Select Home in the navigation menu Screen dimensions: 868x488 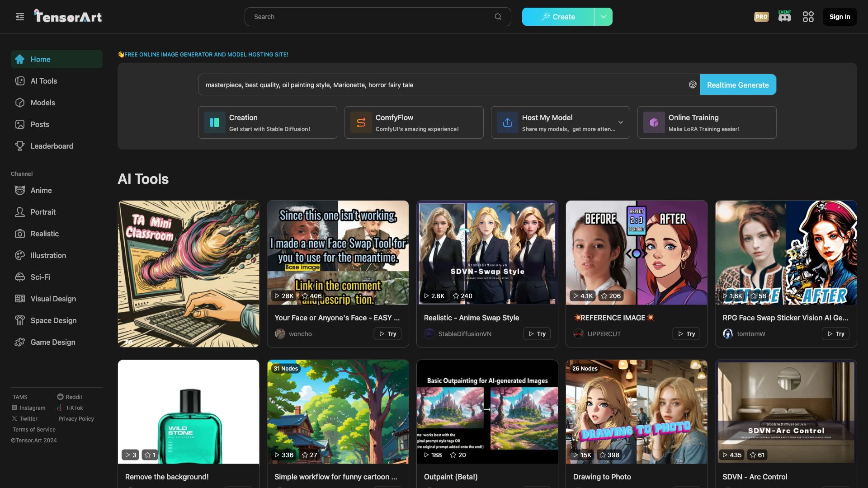[x=40, y=59]
